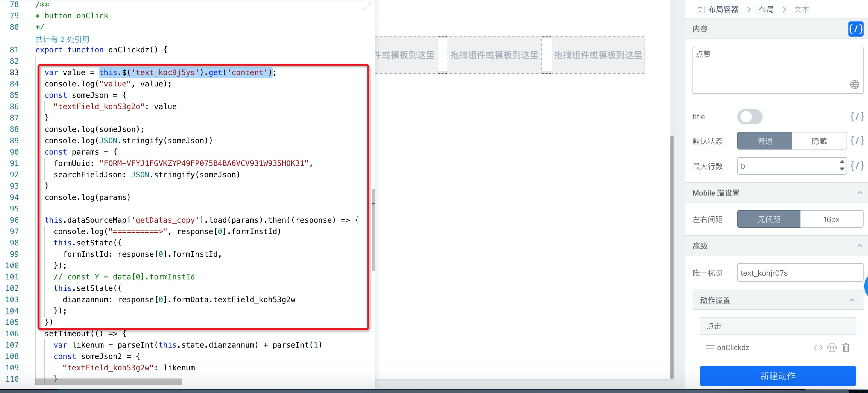Click the globe icon in the content box

(854, 85)
